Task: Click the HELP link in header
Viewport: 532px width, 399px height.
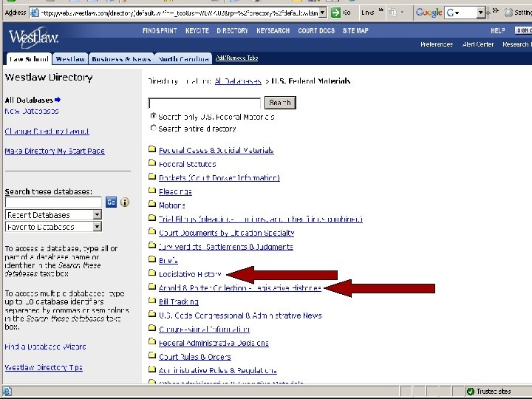Action: coord(498,31)
